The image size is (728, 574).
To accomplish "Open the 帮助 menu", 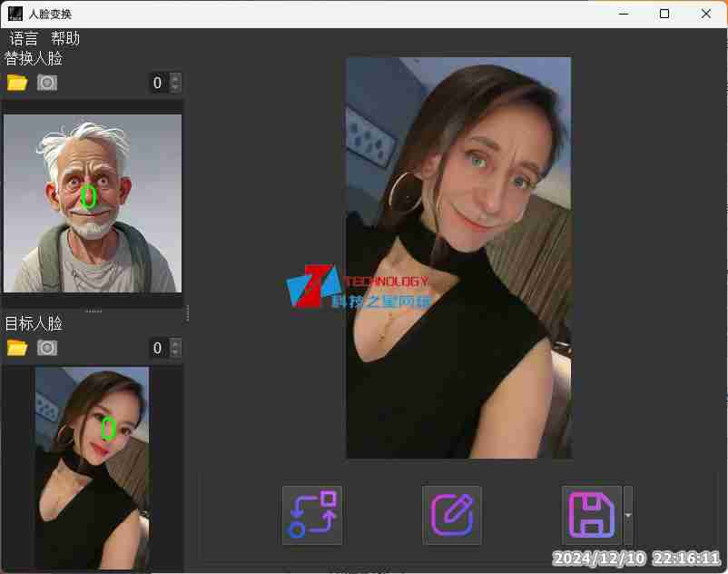I will tap(65, 38).
